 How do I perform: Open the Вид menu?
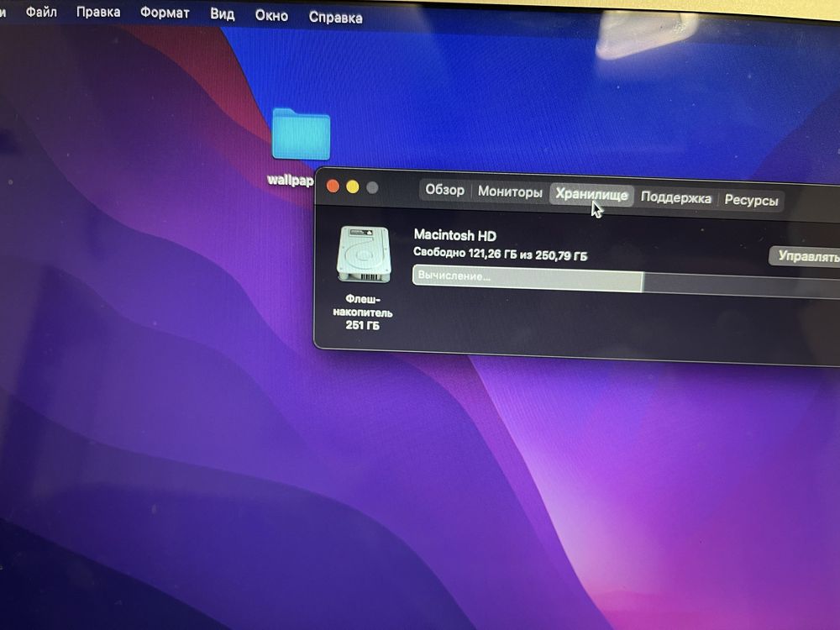[223, 14]
